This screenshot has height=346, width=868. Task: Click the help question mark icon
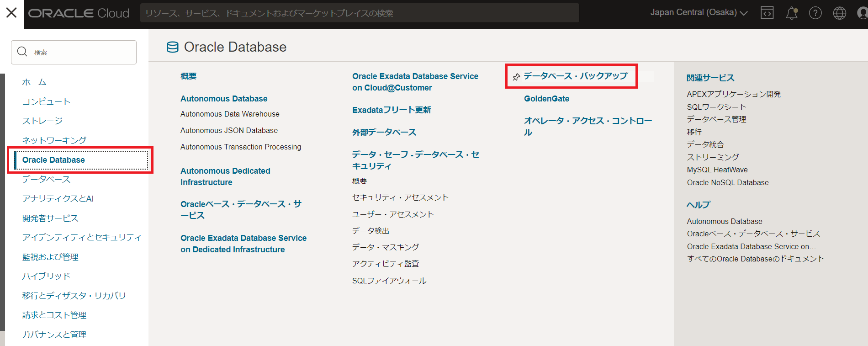815,13
